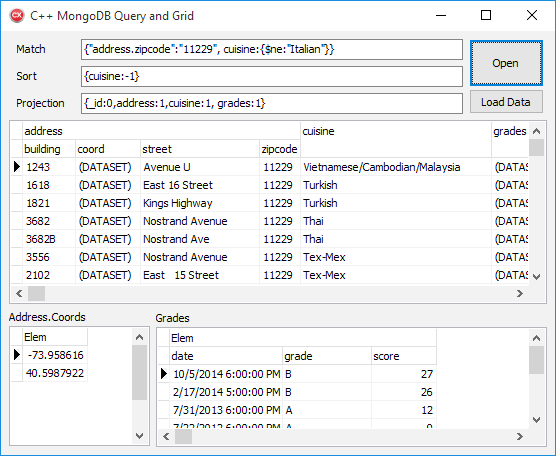Click main grid horizontal scrollbar thumb
This screenshot has height=456, width=556.
pos(37,294)
